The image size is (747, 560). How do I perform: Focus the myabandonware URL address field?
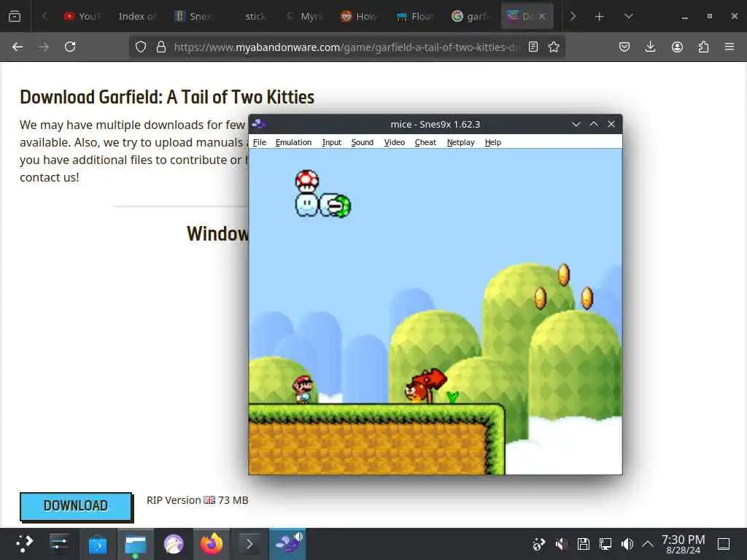(347, 47)
